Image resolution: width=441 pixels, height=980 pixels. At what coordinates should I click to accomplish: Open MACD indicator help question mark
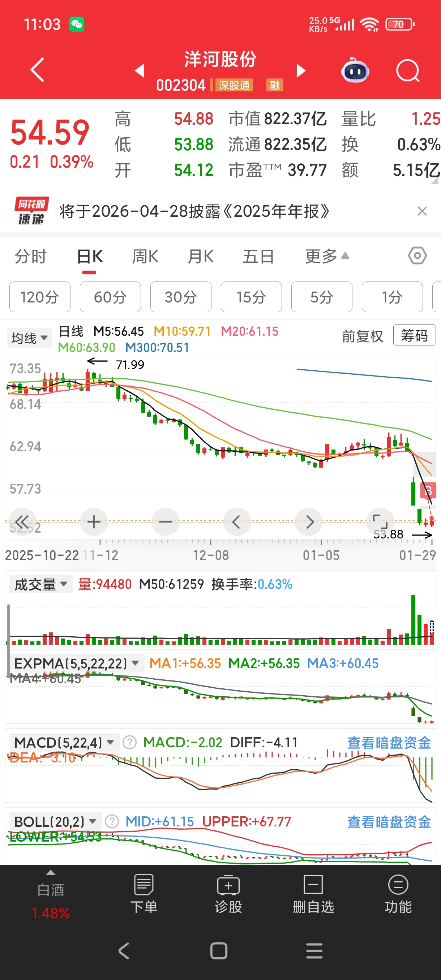pos(129,742)
